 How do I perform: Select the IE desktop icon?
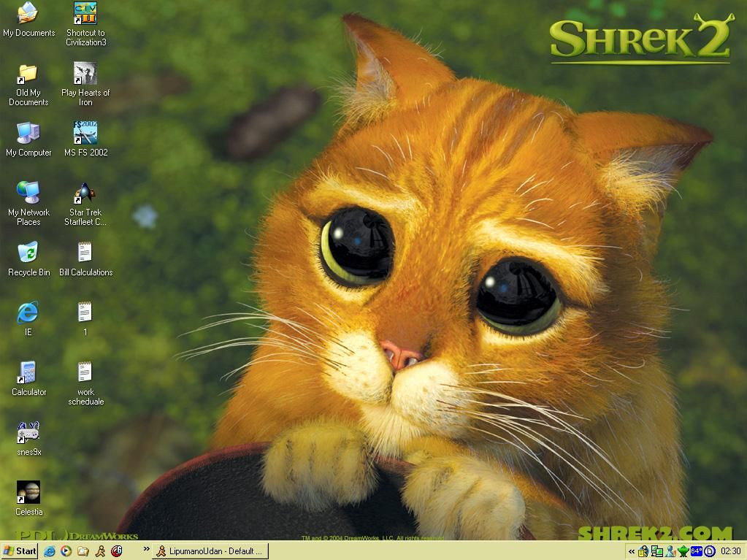(28, 319)
